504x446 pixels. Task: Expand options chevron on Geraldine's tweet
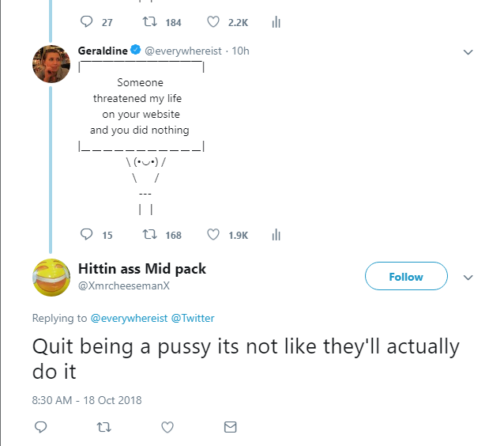point(468,52)
